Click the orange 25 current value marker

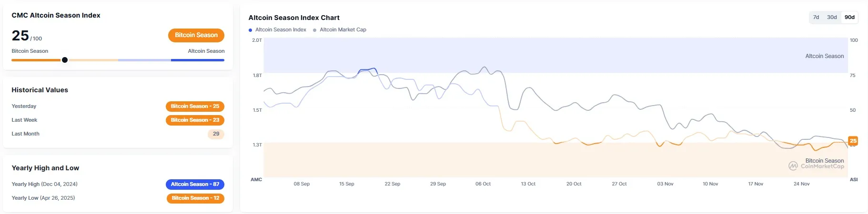tap(853, 141)
